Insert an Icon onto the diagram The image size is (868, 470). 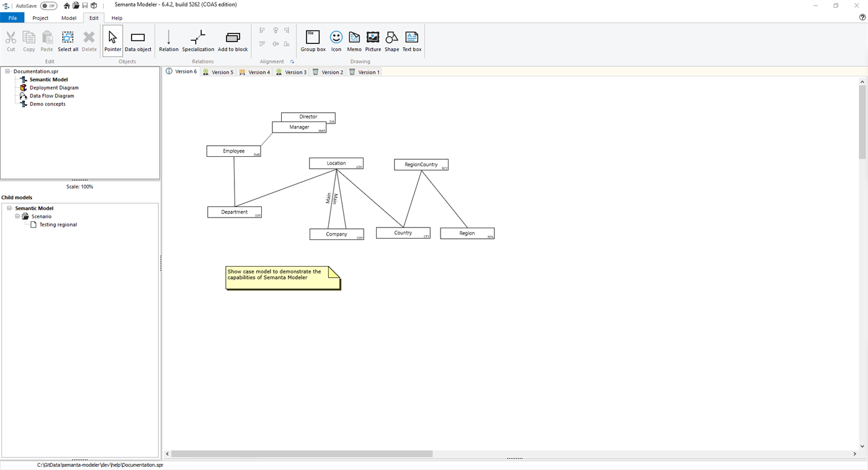(336, 40)
